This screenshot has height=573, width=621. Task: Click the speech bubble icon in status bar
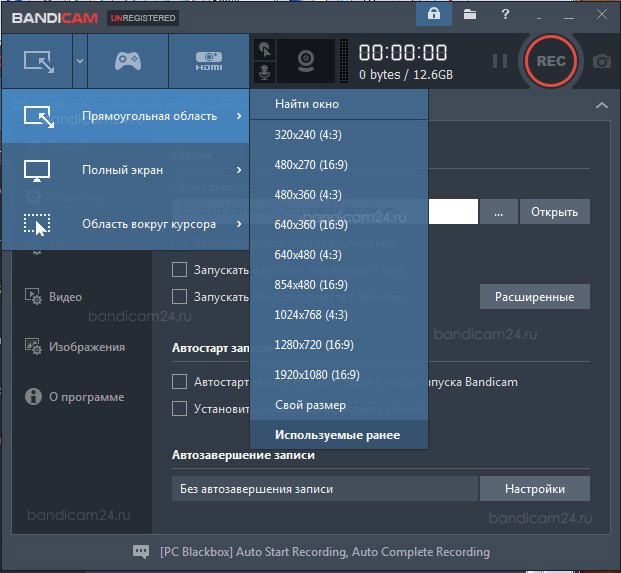[x=141, y=551]
